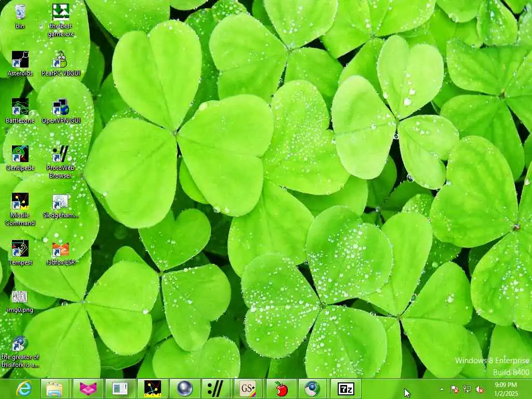The width and height of the screenshot is (532, 399).
Task: Open ProtoWeb browser from the taskbar
Action: point(216,389)
